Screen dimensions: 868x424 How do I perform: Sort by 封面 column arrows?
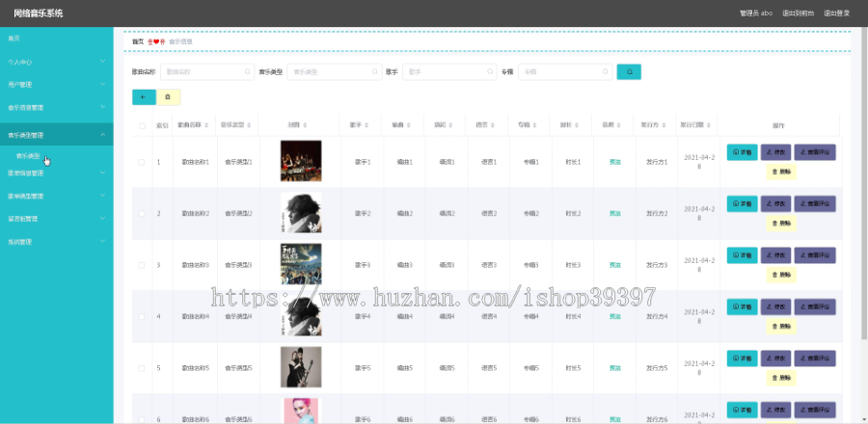coord(305,125)
